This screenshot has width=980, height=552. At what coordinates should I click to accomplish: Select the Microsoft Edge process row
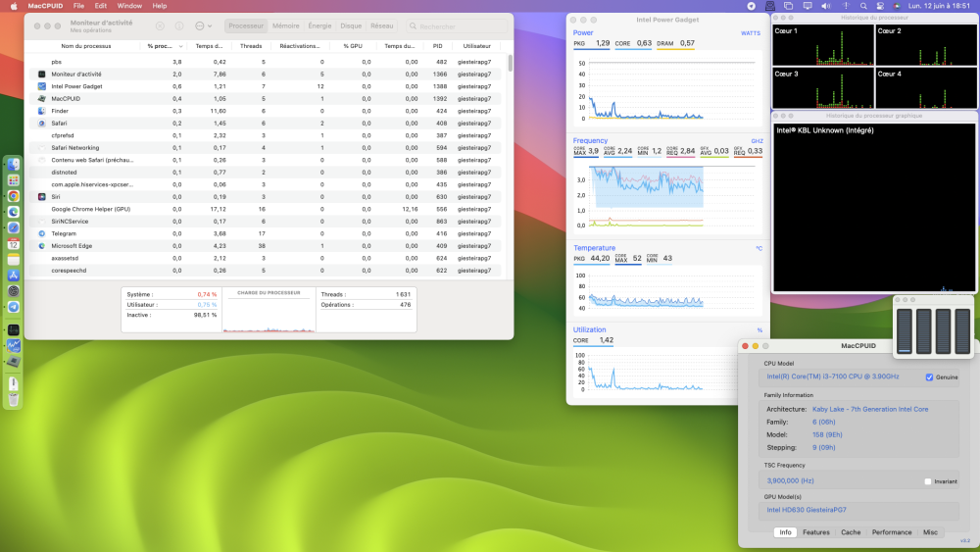[266, 246]
